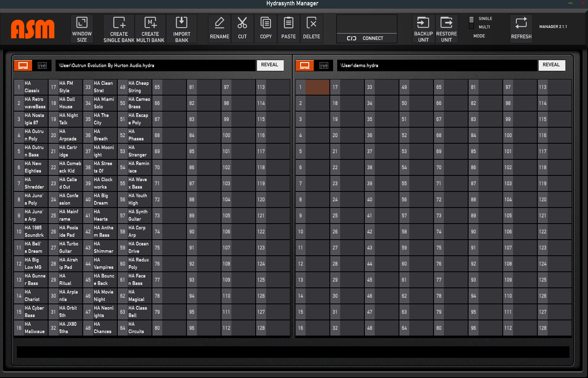Select slot 17 in demo.hydra bank
The image size is (588, 378).
(x=347, y=87)
